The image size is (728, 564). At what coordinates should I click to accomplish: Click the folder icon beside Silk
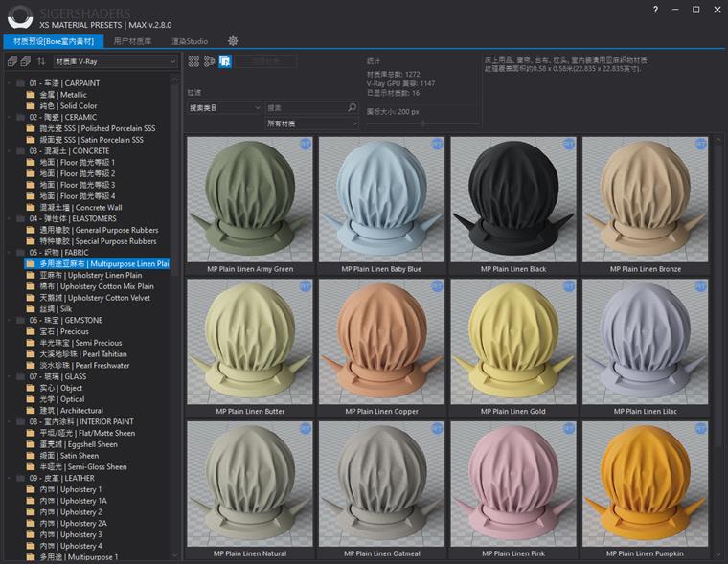pos(31,308)
